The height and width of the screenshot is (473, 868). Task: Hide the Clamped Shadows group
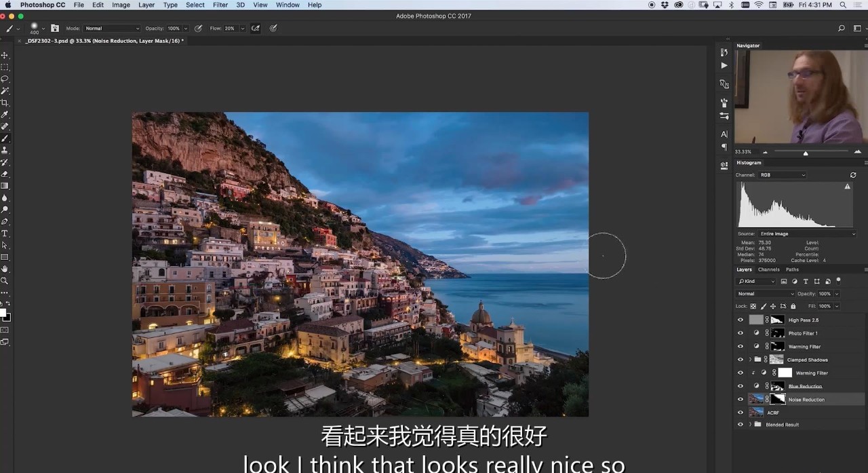pyautogui.click(x=741, y=360)
